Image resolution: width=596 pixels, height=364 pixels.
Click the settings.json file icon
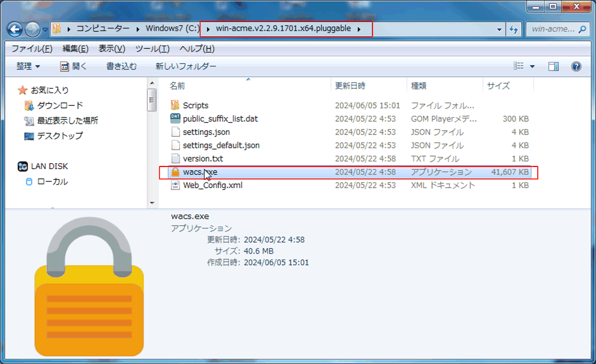tap(175, 132)
